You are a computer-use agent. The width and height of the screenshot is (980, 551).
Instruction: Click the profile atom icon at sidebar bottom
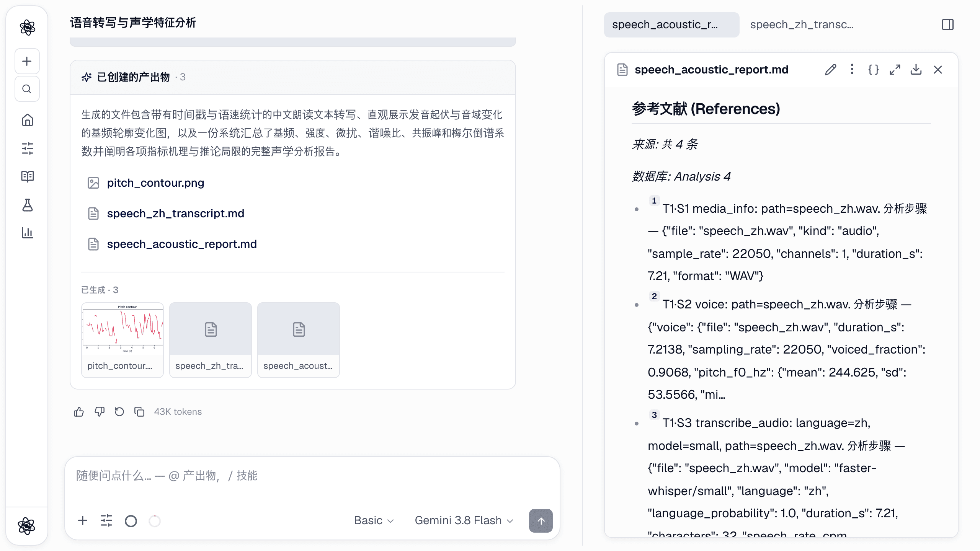pos(27,526)
